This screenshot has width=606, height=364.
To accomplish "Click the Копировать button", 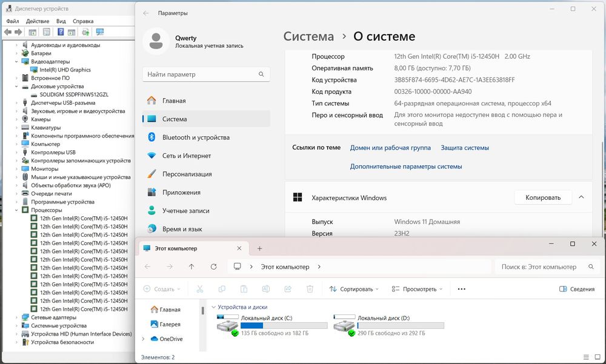I will pos(543,197).
